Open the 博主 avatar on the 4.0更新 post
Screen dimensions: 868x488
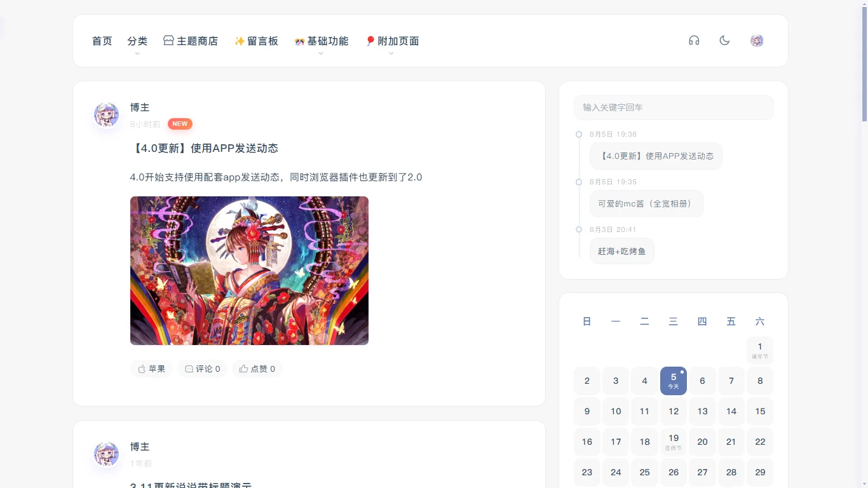coord(107,114)
